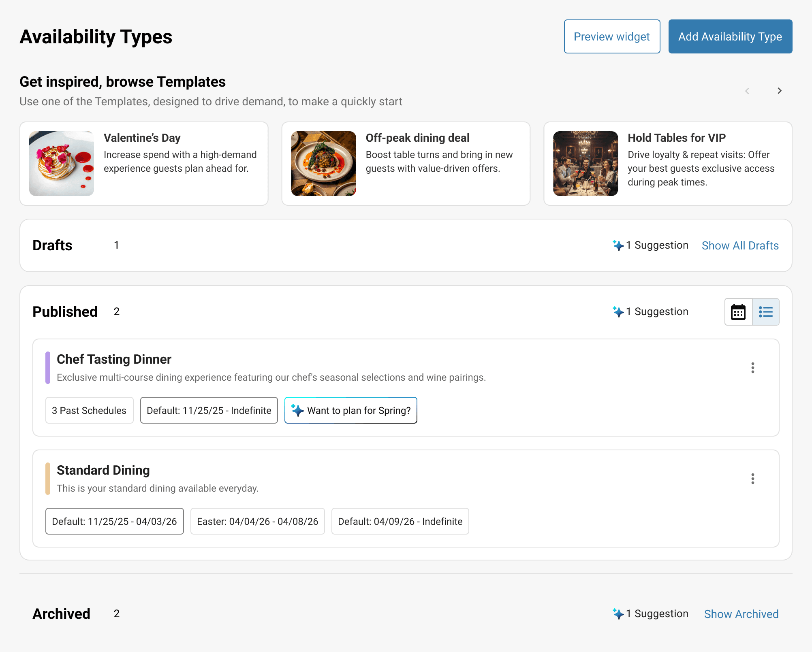Open Show All Drafts link
The image size is (812, 652).
[740, 245]
